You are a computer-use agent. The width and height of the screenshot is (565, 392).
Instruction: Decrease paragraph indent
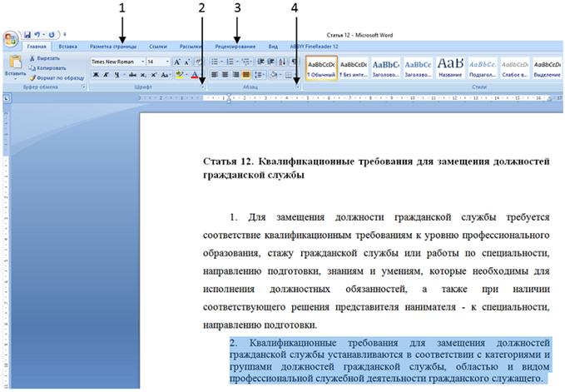click(x=261, y=62)
